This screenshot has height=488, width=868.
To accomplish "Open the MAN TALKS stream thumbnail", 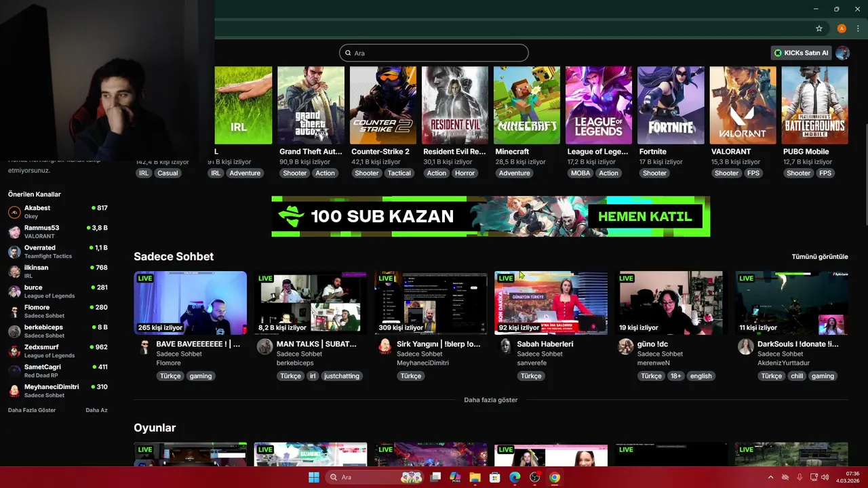I will (311, 303).
